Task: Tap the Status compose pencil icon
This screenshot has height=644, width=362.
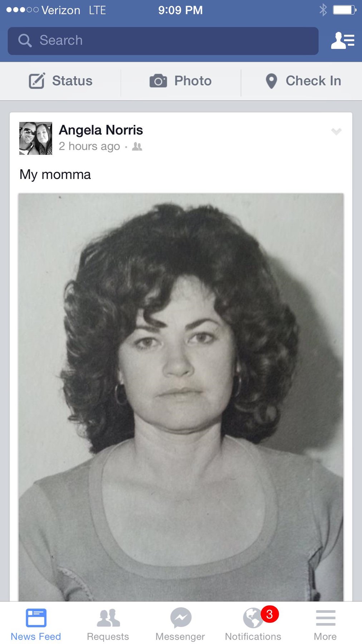Action: [x=37, y=80]
